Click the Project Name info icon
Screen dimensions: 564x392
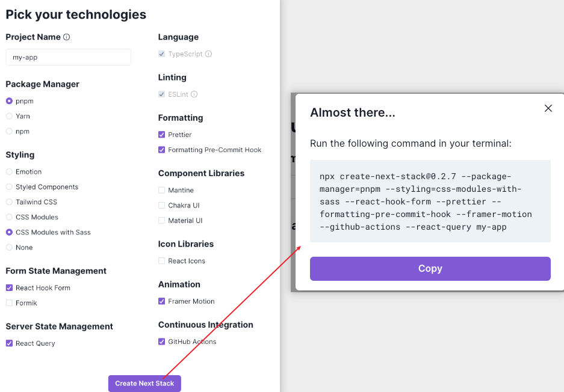(67, 37)
